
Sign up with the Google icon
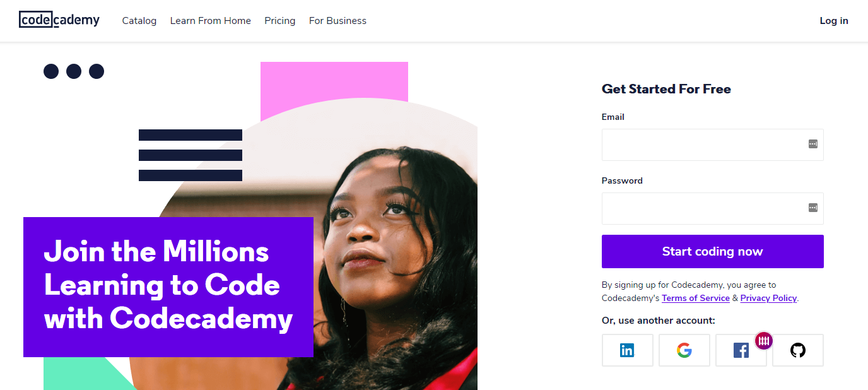coord(684,350)
